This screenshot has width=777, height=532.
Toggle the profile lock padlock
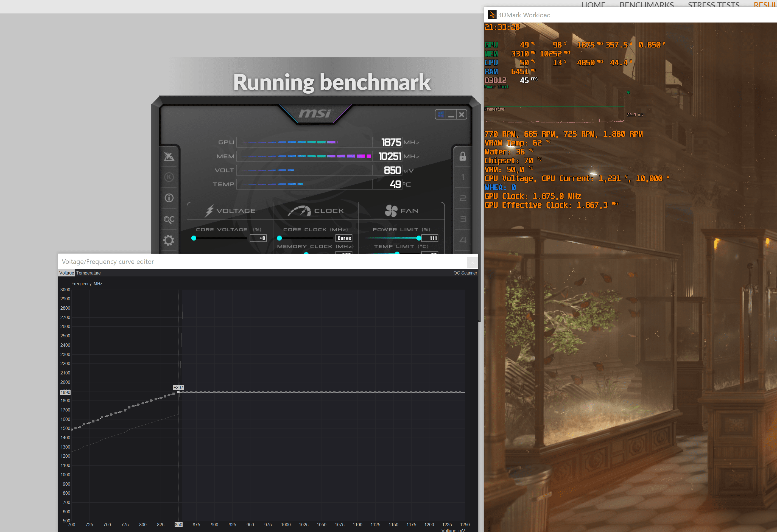(x=463, y=156)
